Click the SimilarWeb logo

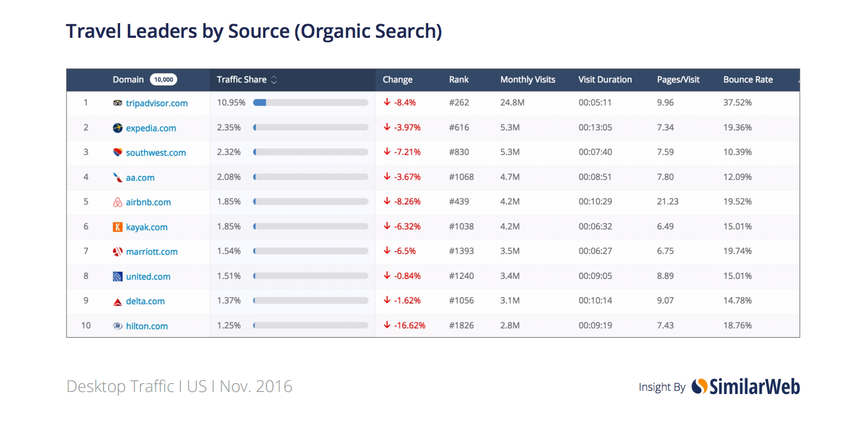click(746, 386)
